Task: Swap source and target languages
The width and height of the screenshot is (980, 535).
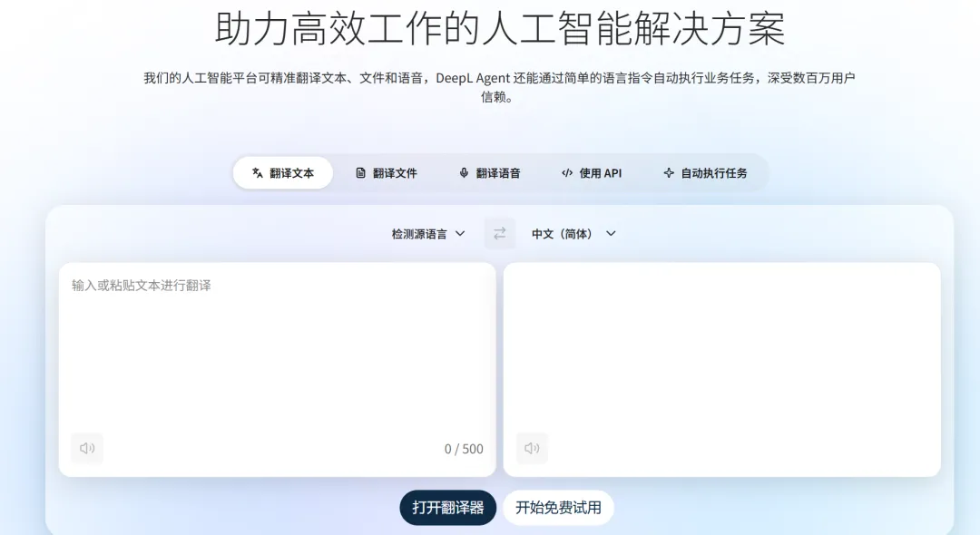Action: (499, 233)
